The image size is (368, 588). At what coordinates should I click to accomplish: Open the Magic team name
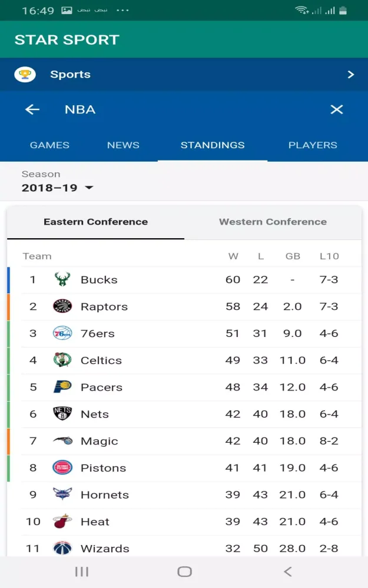99,441
